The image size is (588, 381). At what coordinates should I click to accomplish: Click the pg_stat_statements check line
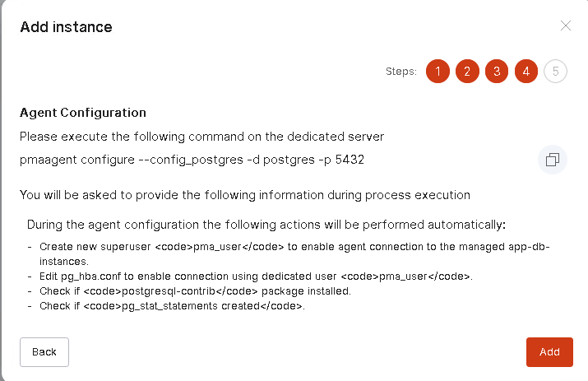point(172,306)
